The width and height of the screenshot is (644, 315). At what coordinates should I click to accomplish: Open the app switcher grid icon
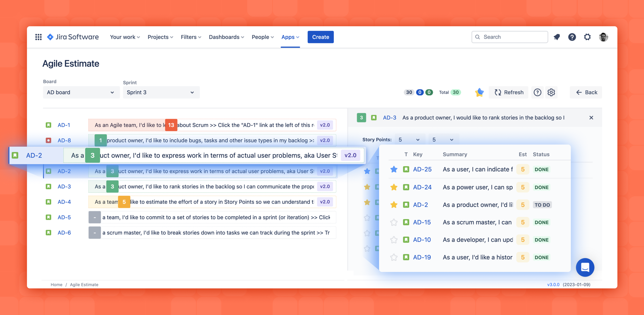pos(38,37)
